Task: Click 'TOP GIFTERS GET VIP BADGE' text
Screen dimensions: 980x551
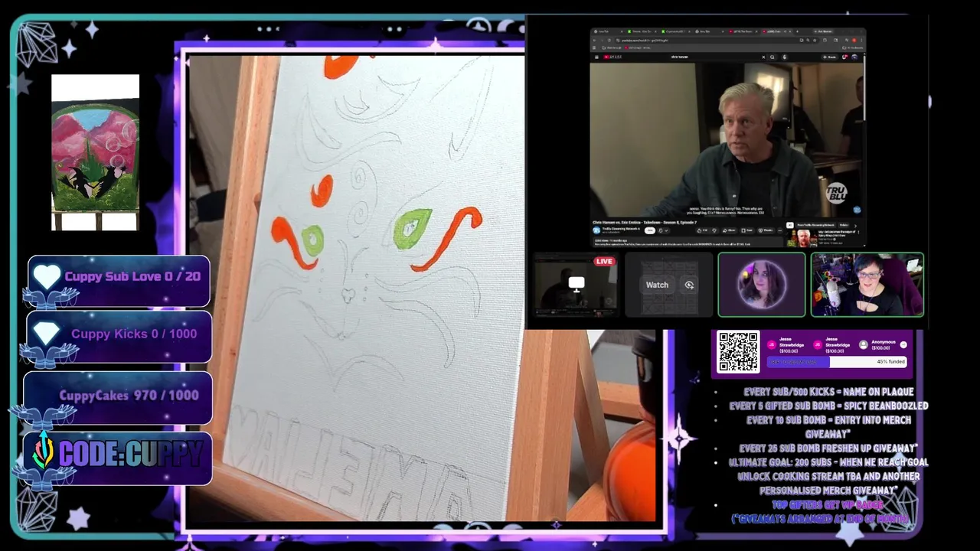Action: pos(827,505)
